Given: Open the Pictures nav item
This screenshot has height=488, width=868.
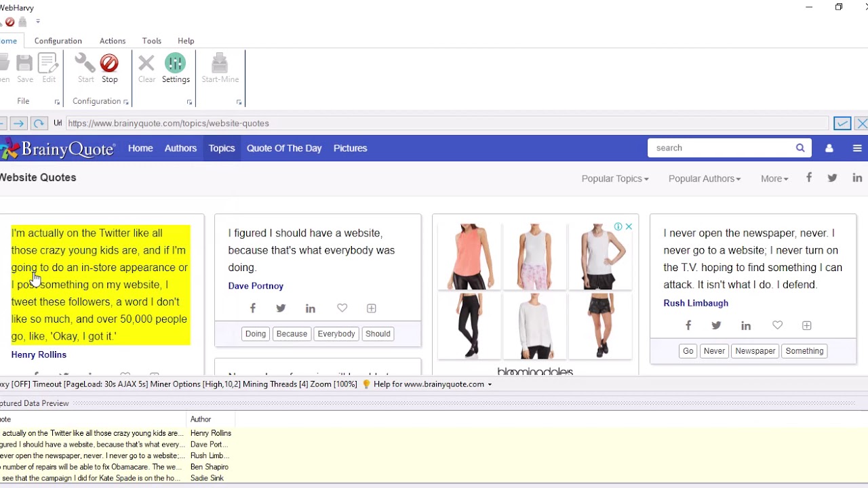Looking at the screenshot, I should [350, 148].
